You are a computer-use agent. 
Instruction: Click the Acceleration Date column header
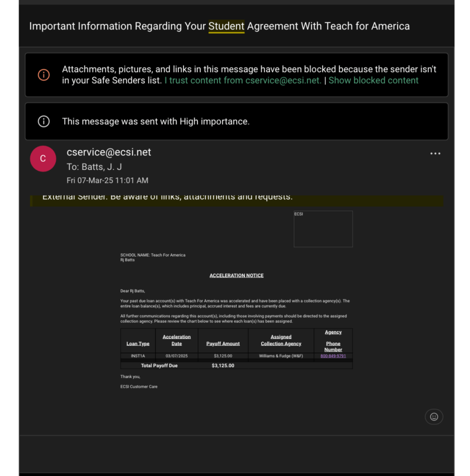(x=176, y=340)
